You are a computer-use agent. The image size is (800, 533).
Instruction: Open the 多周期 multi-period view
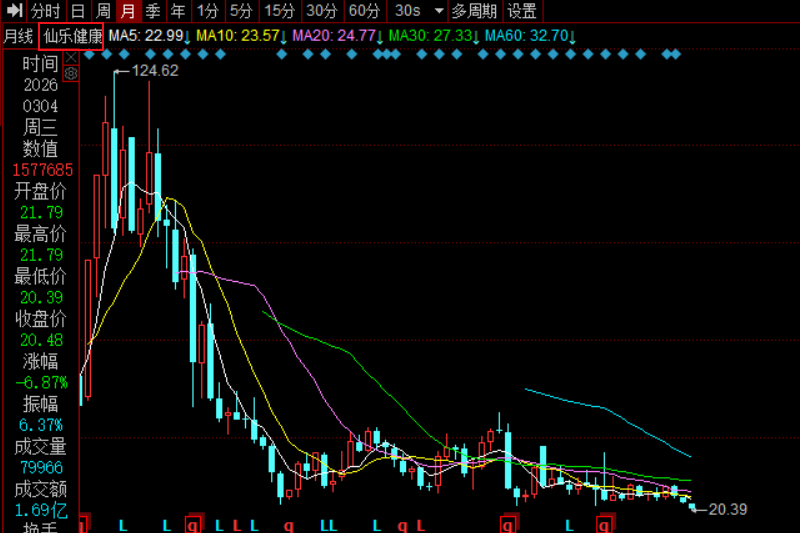point(474,11)
